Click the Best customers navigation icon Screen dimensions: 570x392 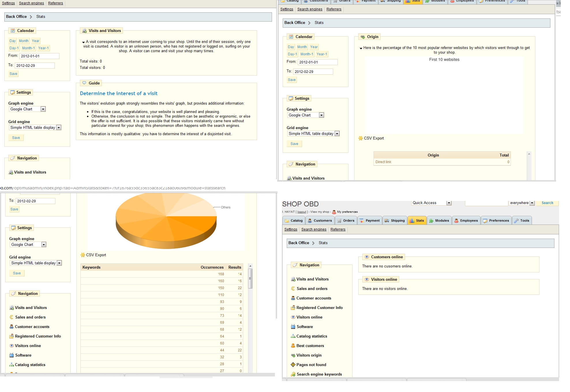point(293,346)
